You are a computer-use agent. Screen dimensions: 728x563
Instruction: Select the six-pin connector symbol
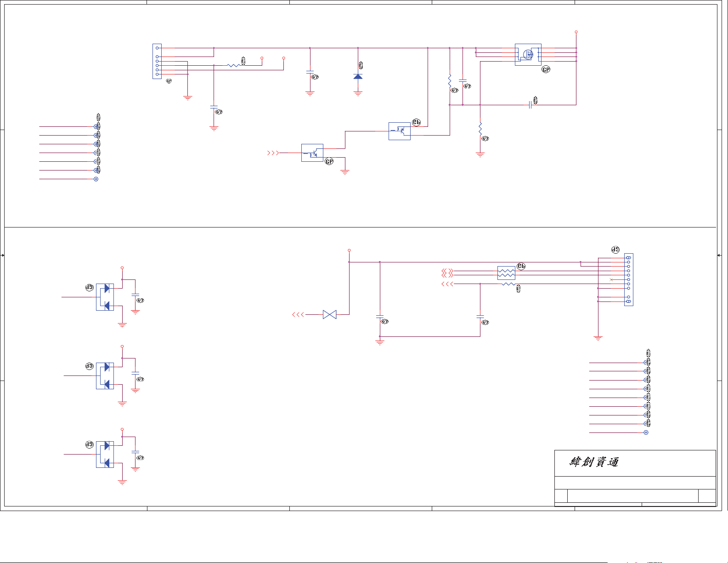(157, 61)
